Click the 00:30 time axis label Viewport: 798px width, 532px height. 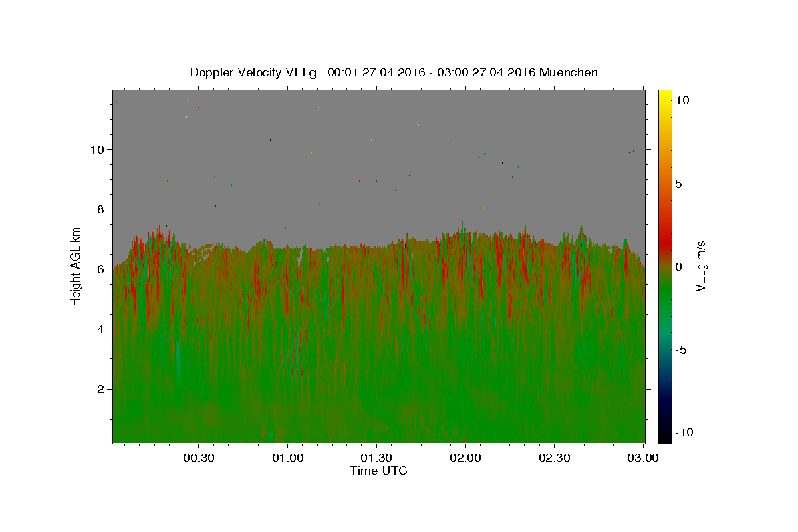pyautogui.click(x=198, y=458)
